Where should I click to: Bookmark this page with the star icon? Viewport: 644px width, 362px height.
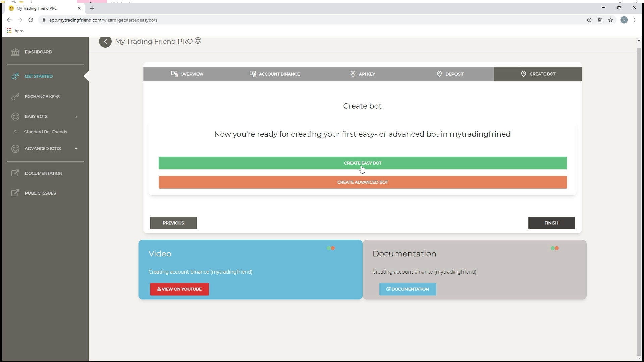coord(610,20)
